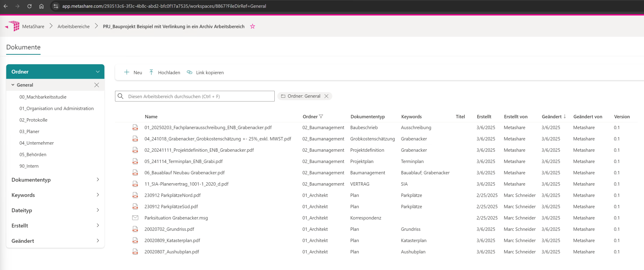Click the mail icon for Parksituation Grabenacker.msg
The height and width of the screenshot is (270, 644).
tap(135, 218)
